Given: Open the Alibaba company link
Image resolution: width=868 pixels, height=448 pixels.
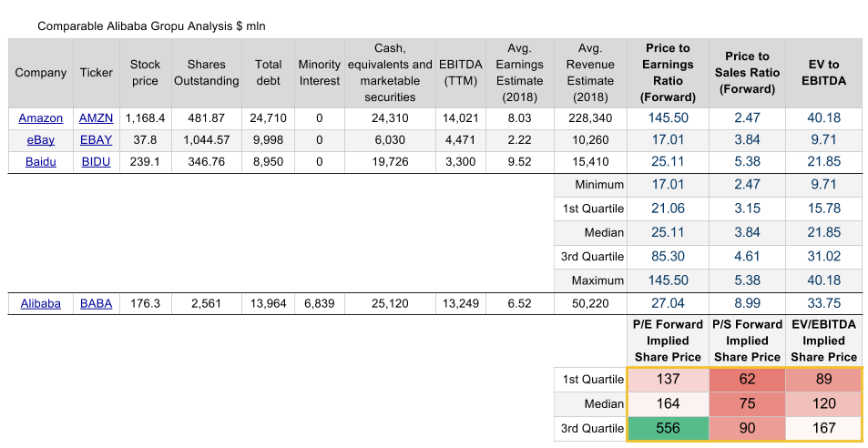Looking at the screenshot, I should tap(41, 303).
